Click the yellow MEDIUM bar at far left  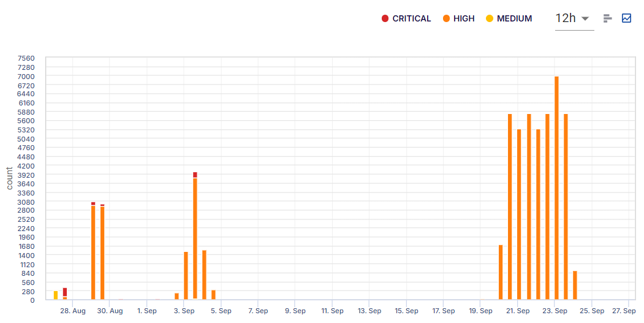click(x=56, y=295)
